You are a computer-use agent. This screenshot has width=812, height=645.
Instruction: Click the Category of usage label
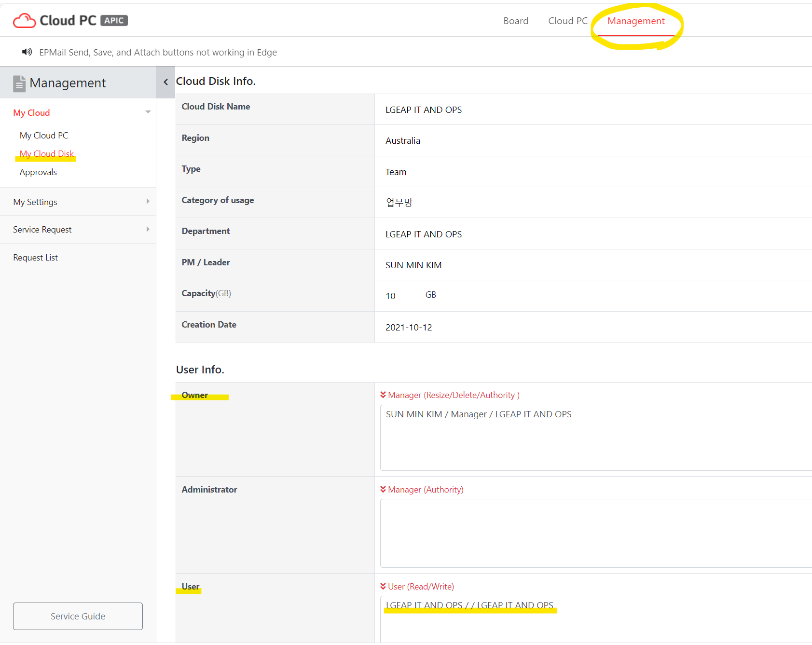coord(218,200)
